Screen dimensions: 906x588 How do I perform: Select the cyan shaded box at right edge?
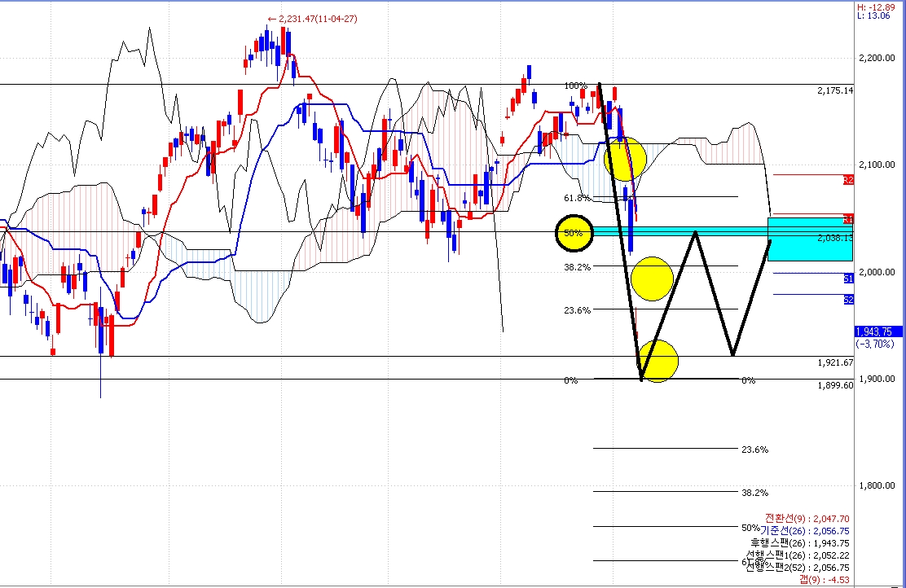pos(810,239)
